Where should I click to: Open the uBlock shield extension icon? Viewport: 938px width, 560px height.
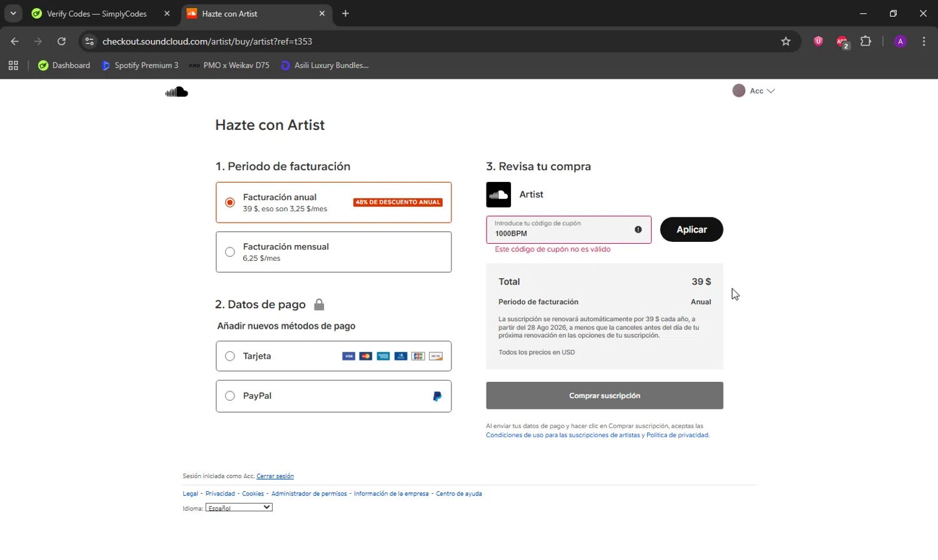[x=818, y=41]
